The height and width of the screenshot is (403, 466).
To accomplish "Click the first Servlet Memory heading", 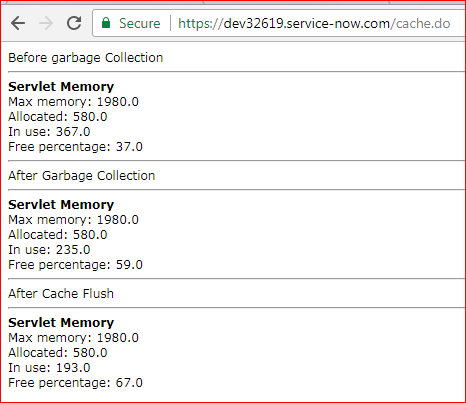I will pyautogui.click(x=61, y=87).
